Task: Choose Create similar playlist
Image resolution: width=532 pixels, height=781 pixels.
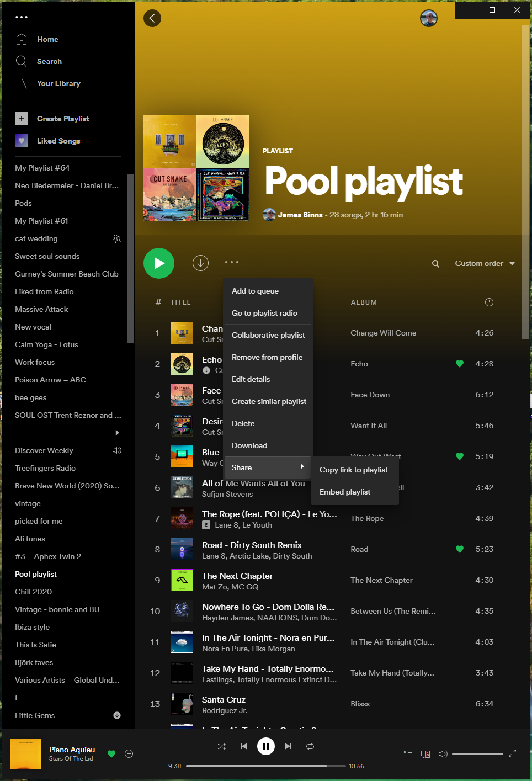Action: coord(268,401)
